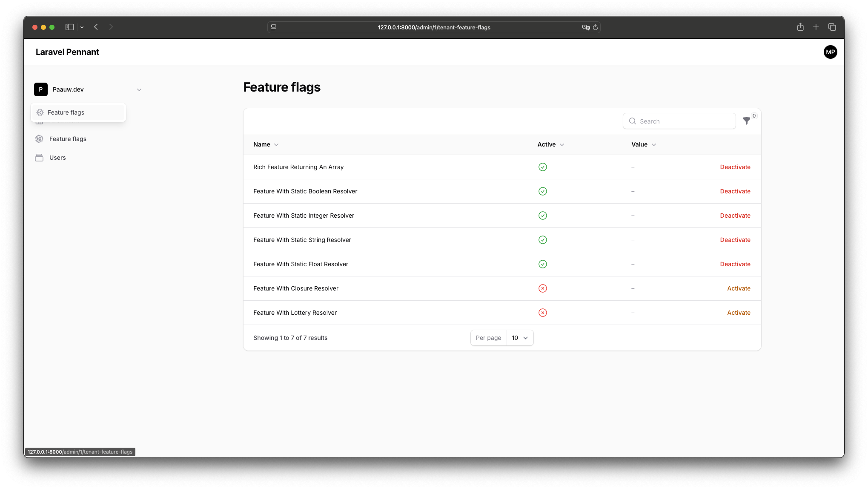The image size is (868, 489).
Task: Click the MP user avatar
Action: (830, 52)
